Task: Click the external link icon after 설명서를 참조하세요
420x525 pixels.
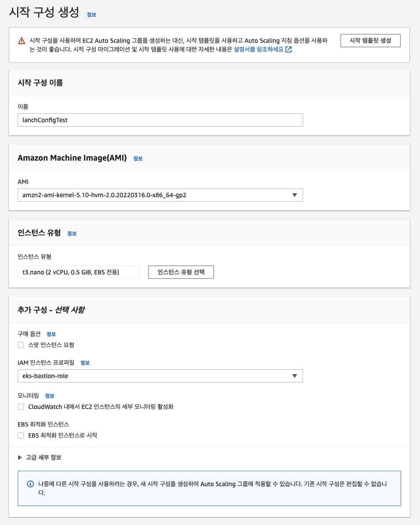Action: 289,49
